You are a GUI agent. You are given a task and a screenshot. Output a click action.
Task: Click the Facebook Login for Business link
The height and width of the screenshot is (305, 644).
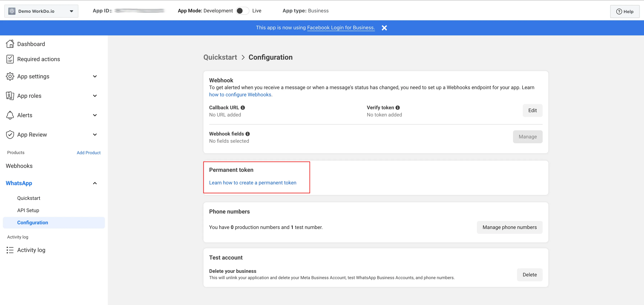tap(341, 27)
